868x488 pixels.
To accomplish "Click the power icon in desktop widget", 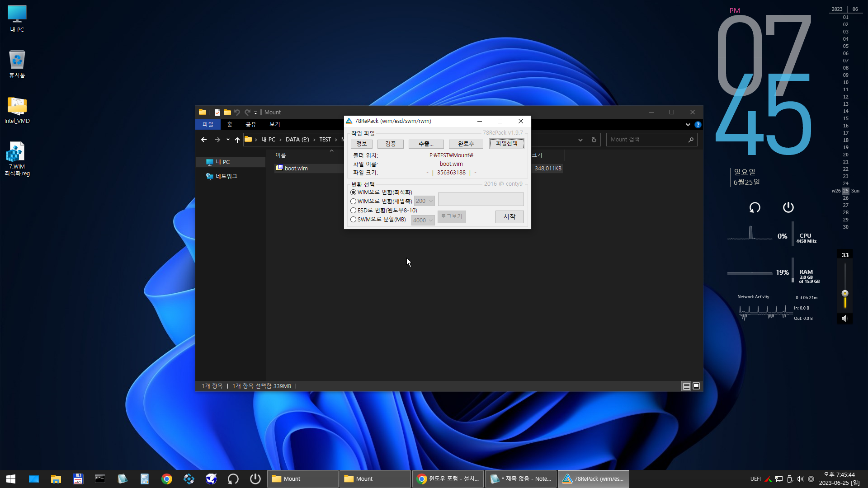I will [x=788, y=207].
